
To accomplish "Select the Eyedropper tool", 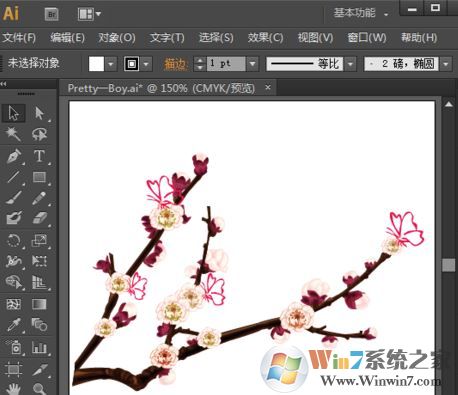I will click(13, 325).
